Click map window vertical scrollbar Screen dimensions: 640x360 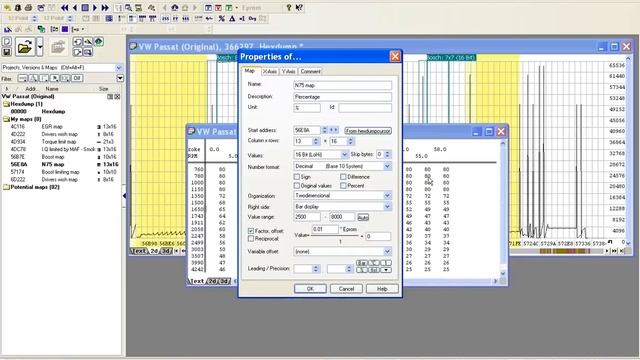(503, 208)
